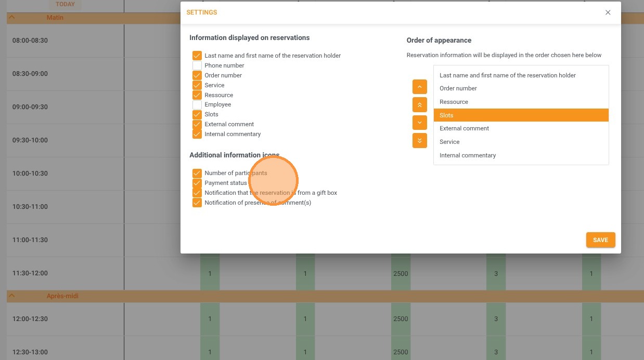Uncheck the Order number checkbox
Image resolution: width=644 pixels, height=360 pixels.
pos(197,75)
